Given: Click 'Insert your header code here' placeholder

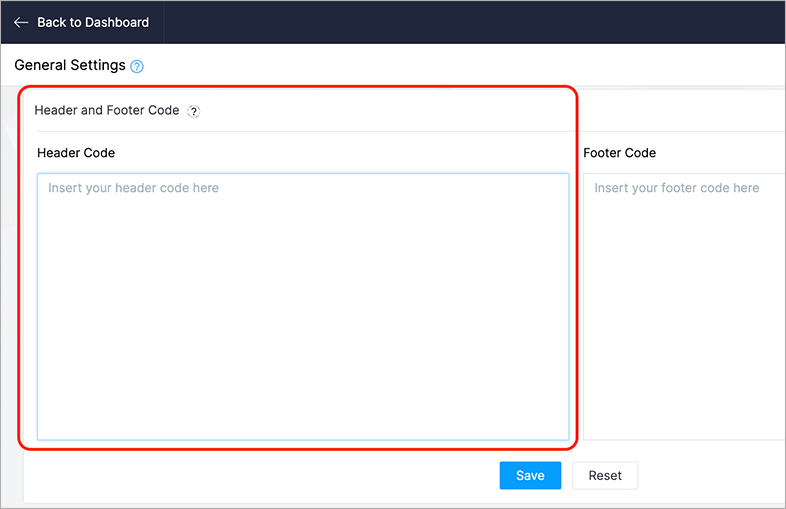Looking at the screenshot, I should 133,188.
